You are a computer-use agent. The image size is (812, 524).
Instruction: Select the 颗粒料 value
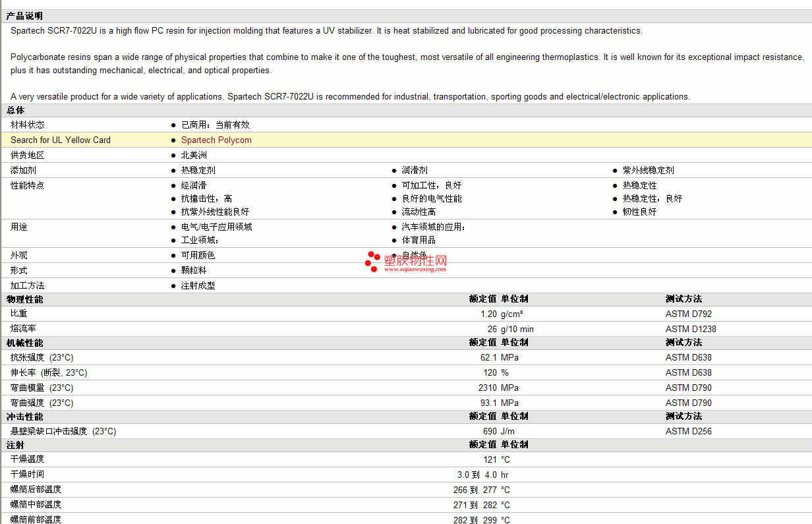tap(194, 270)
